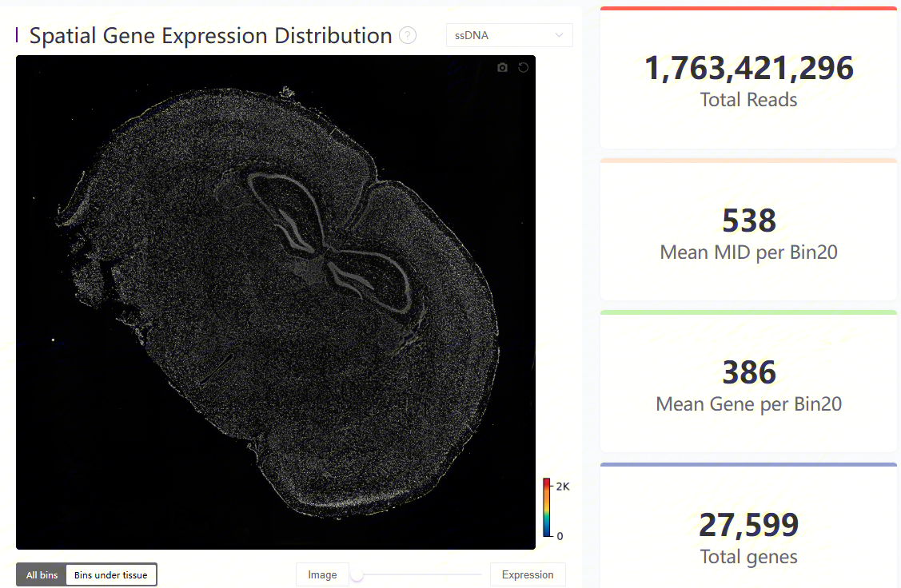Select the Mean Gene per Bin20 card
This screenshot has height=588, width=901.
[x=748, y=381]
